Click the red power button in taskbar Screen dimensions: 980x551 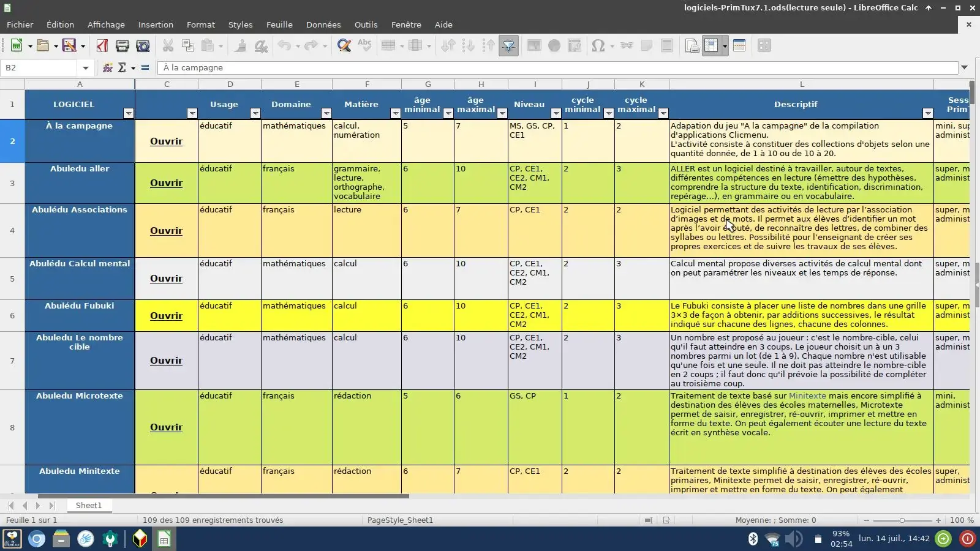967,539
